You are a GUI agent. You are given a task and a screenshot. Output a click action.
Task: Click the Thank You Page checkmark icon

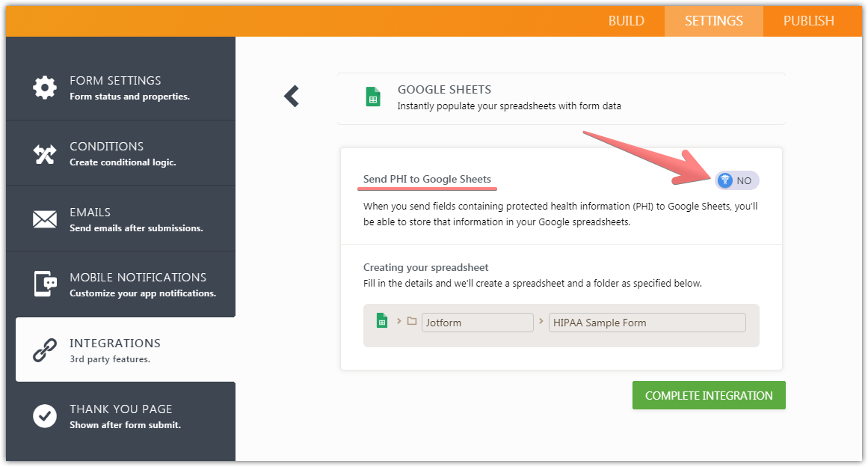click(45, 416)
